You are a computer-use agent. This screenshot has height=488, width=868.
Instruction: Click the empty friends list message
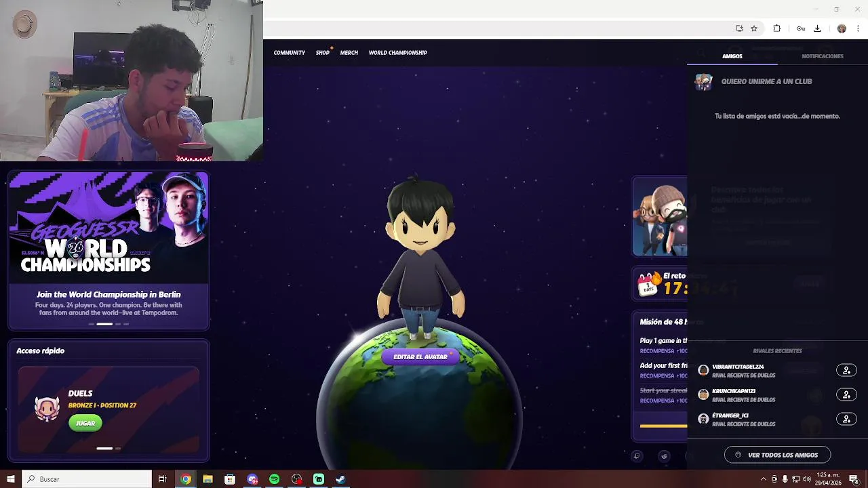click(777, 116)
